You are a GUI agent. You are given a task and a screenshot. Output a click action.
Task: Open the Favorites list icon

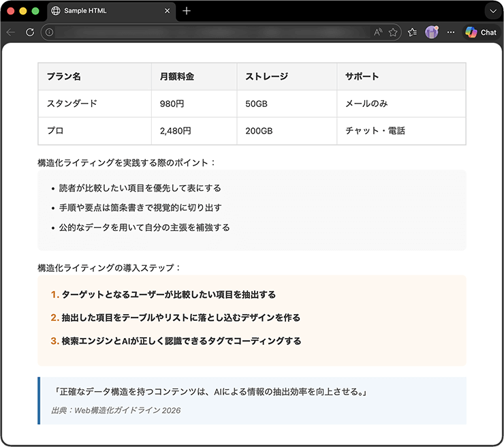[412, 32]
